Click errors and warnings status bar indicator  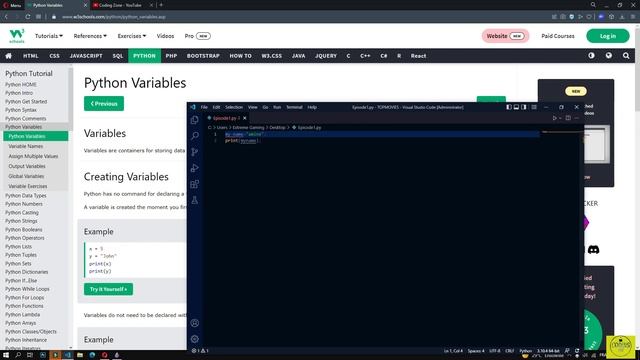[200, 351]
